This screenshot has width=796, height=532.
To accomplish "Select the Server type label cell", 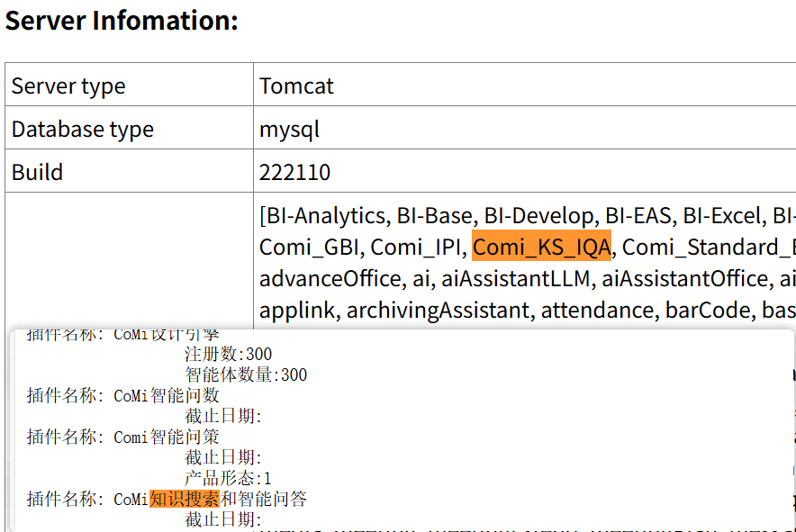I will coord(68,86).
